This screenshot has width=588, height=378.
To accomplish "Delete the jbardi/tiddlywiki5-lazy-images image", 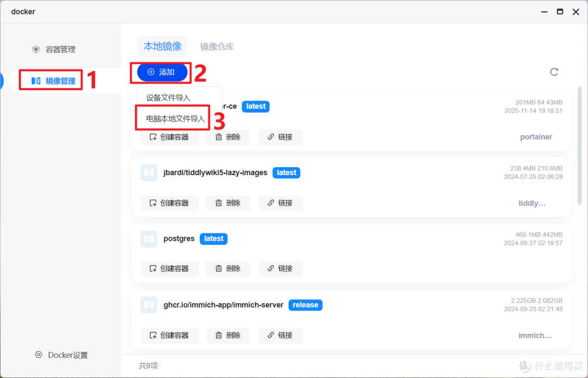I will (x=228, y=203).
